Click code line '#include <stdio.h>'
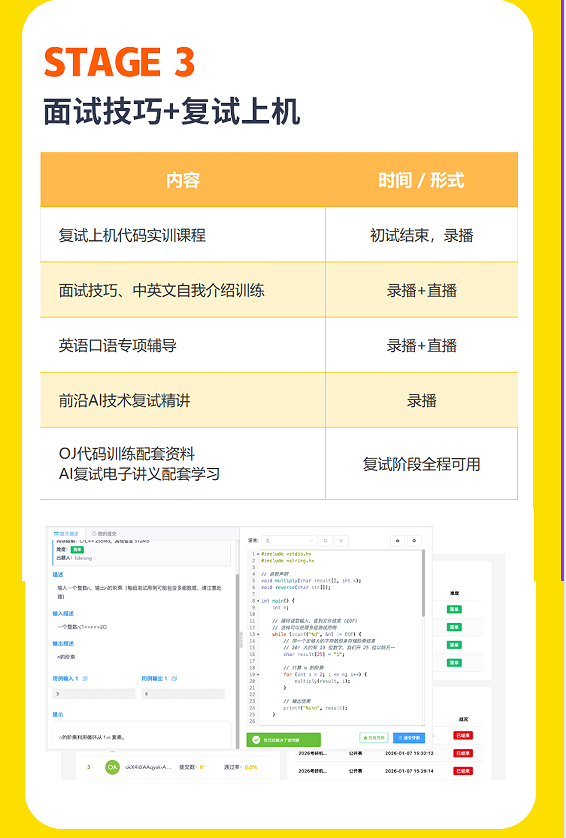 tap(286, 554)
